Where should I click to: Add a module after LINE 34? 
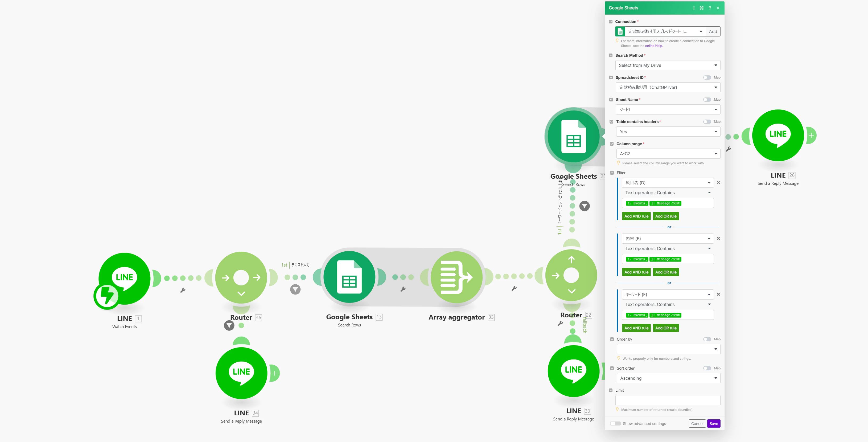(275, 373)
